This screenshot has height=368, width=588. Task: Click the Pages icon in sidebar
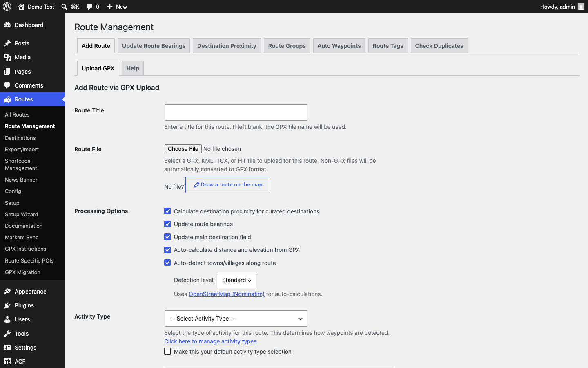click(x=7, y=72)
